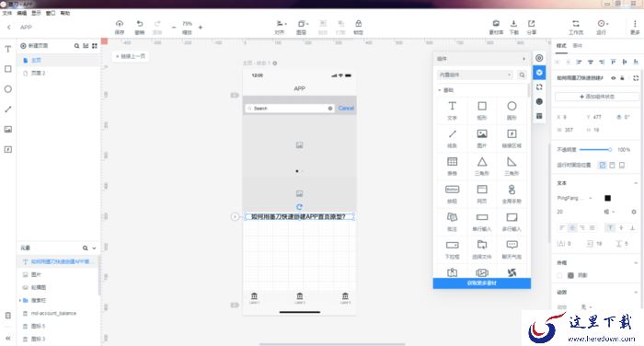Open the built-in components dropdown

click(475, 75)
